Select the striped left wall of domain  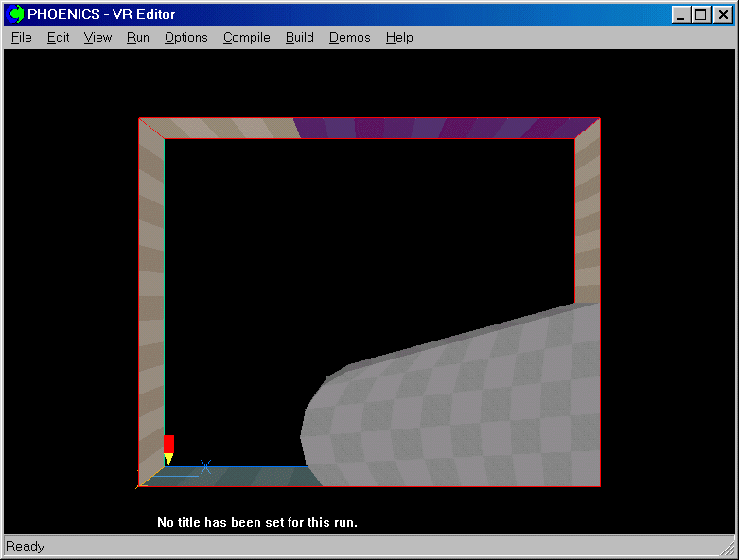(151, 284)
